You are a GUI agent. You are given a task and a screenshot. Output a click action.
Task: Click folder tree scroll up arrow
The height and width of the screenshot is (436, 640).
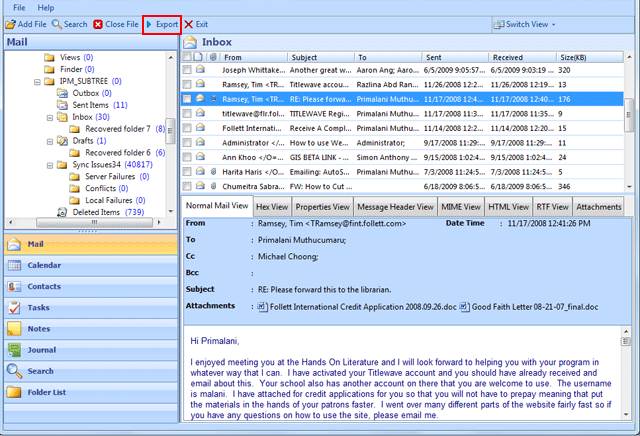click(x=171, y=58)
